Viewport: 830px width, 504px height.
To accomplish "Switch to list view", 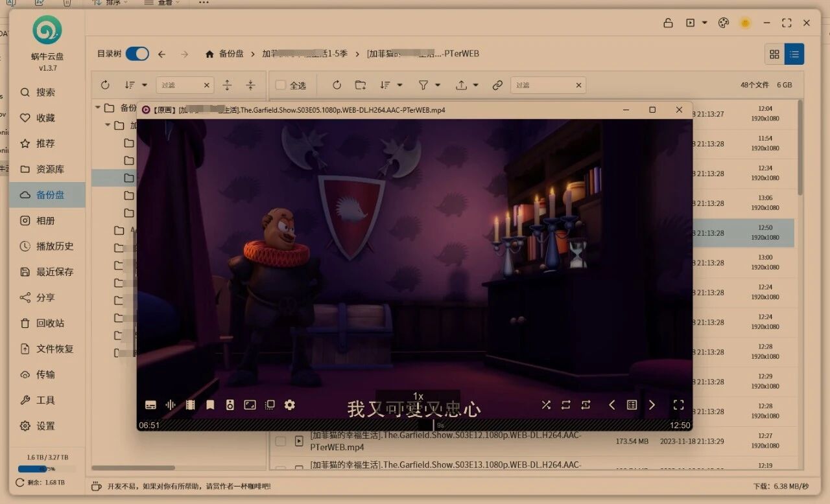I will 794,54.
